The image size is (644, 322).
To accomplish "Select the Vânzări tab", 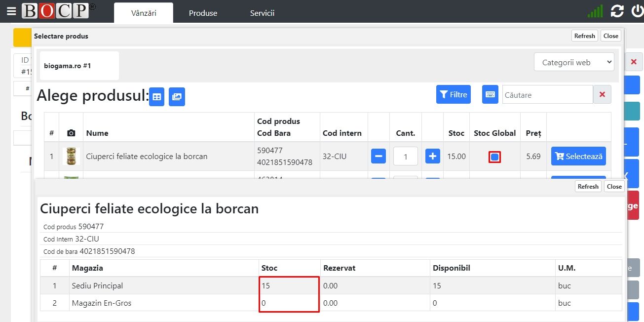I will [x=144, y=13].
